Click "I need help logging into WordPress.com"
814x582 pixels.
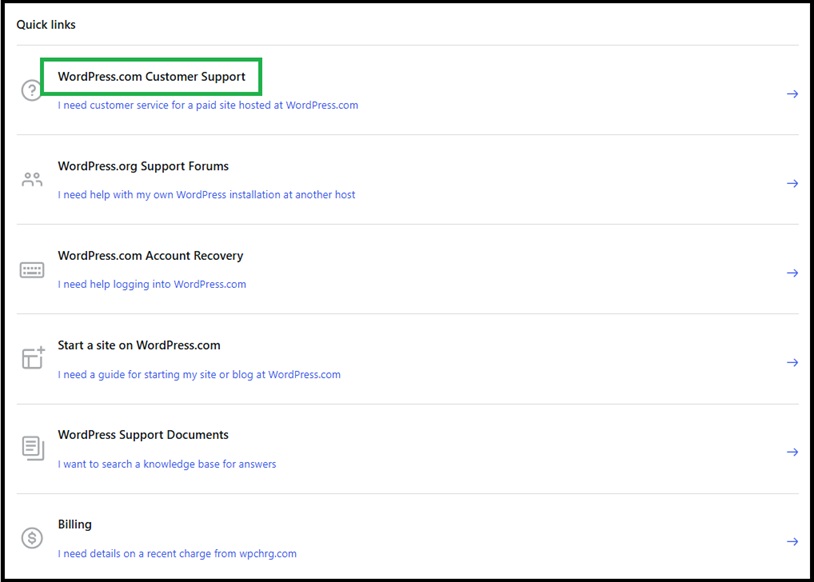152,284
